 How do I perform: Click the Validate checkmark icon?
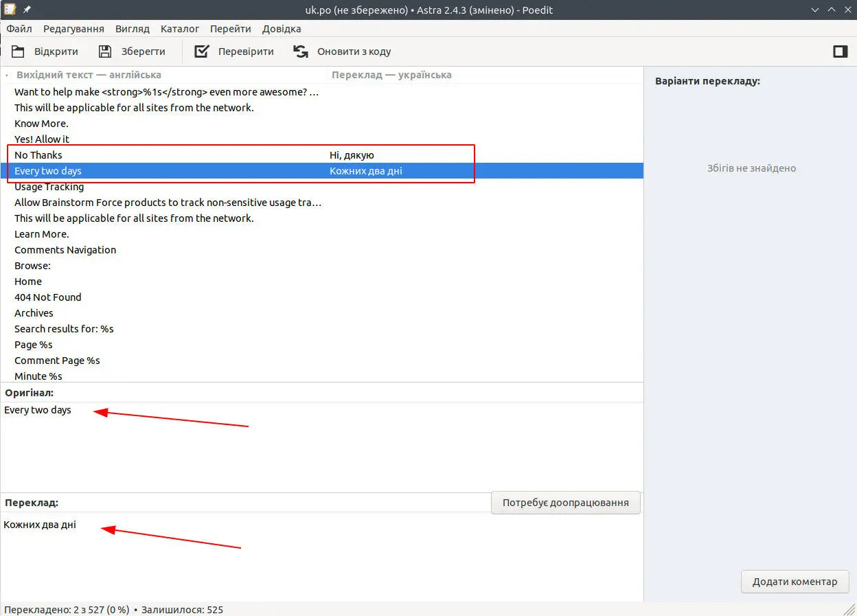pos(201,52)
